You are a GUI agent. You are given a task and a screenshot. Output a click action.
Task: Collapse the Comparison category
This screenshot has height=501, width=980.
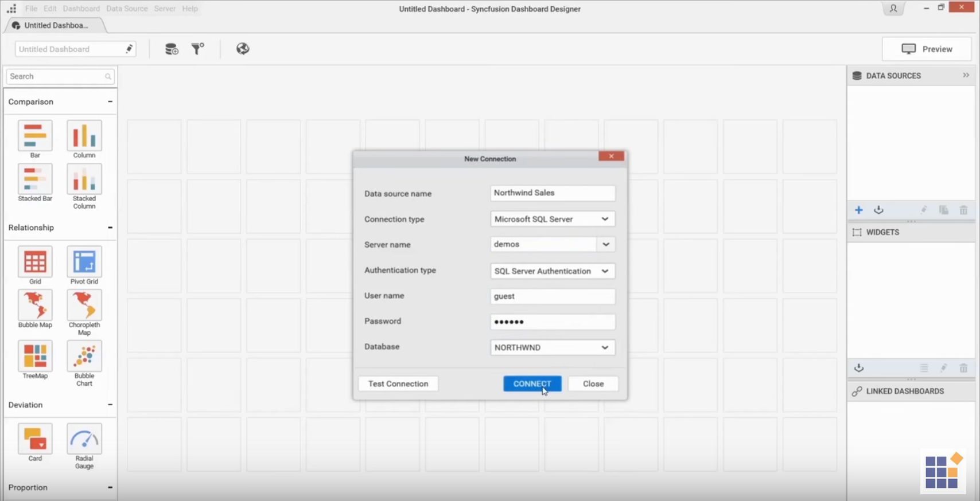(110, 101)
